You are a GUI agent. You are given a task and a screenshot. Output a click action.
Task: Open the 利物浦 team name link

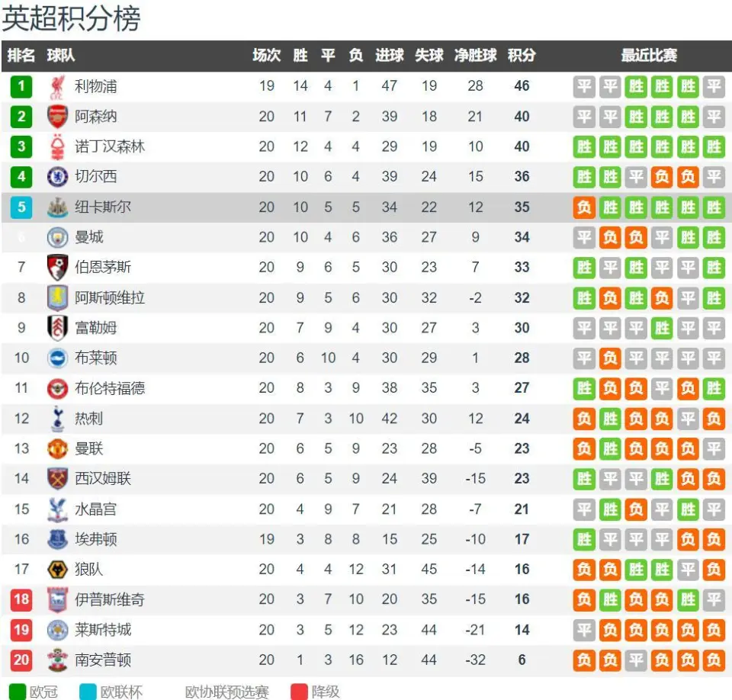[x=96, y=86]
